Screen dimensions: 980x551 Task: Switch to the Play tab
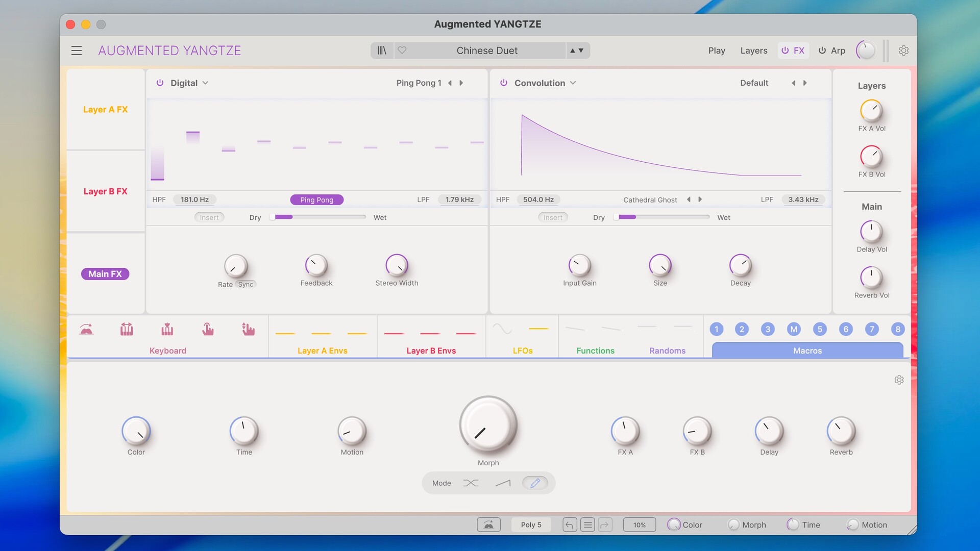point(717,51)
